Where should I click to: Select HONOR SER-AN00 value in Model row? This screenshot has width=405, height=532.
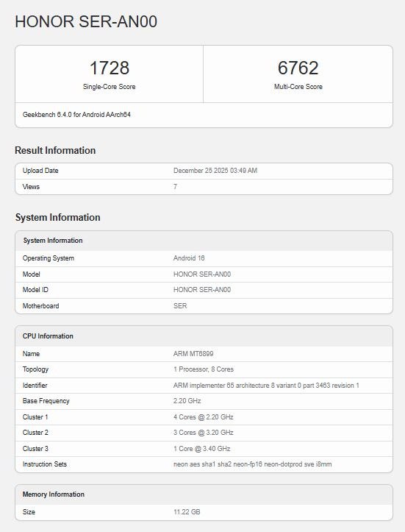coord(202,274)
